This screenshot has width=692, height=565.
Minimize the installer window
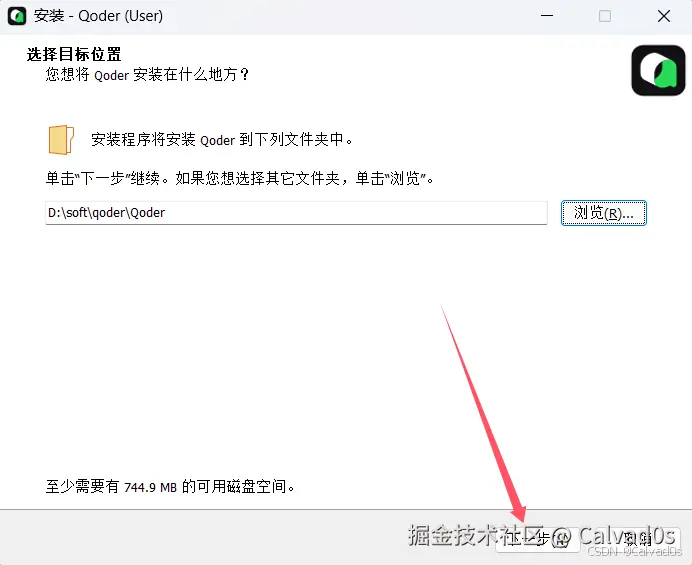[547, 16]
